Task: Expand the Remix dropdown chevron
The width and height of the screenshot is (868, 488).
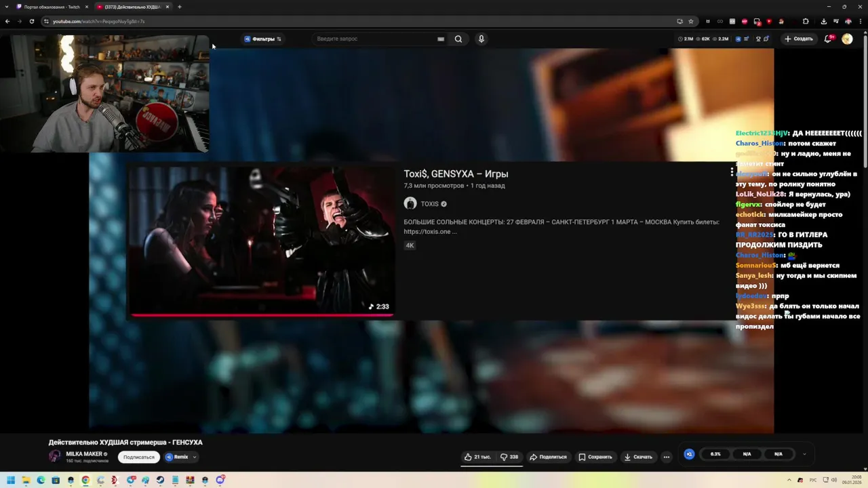Action: tap(195, 457)
